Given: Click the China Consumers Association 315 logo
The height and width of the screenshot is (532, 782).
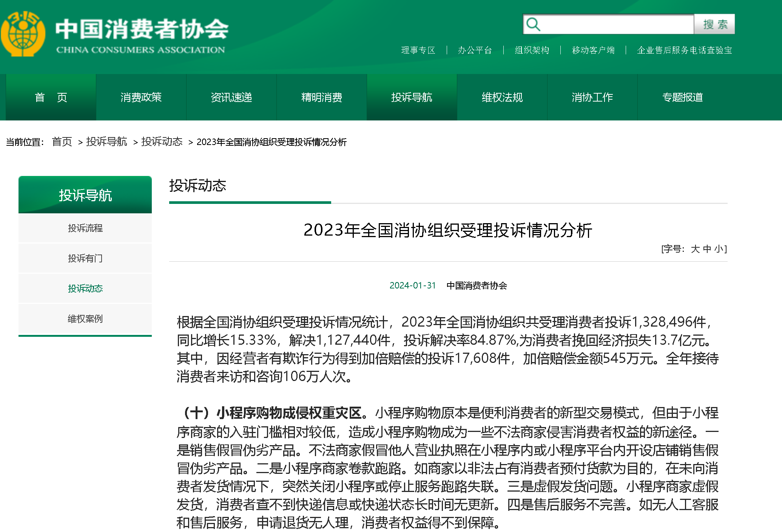Looking at the screenshot, I should click(23, 34).
